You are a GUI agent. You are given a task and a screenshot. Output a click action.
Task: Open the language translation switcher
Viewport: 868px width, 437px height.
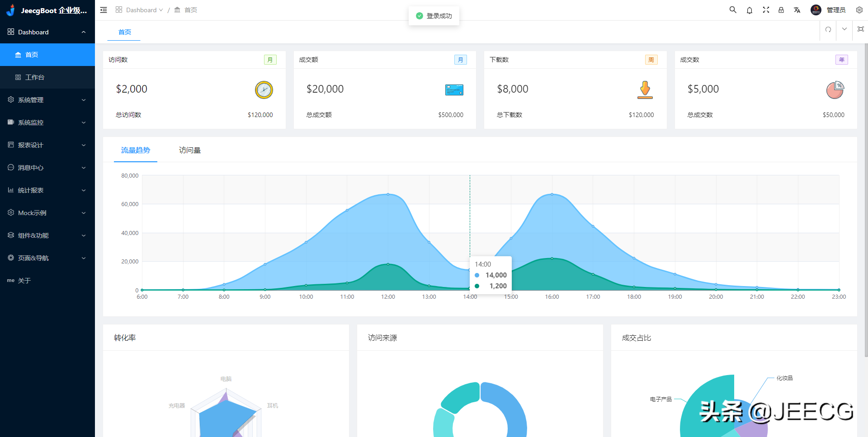[797, 10]
